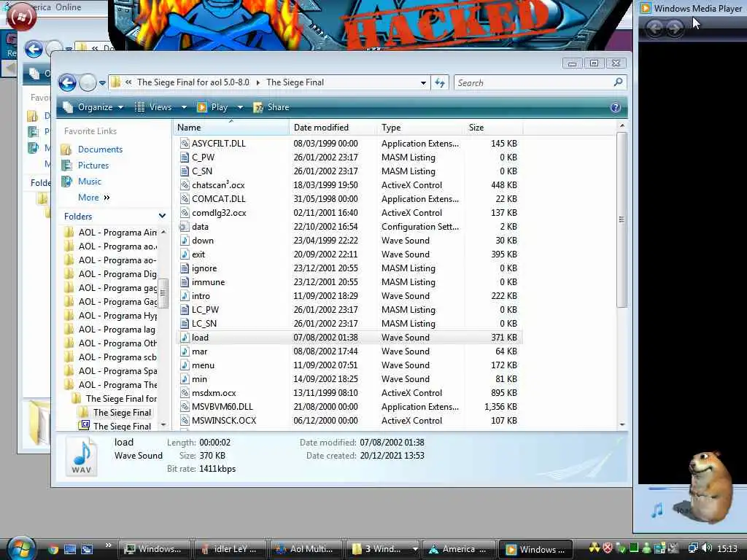
Task: Select AOL - Programa lag folder in tree
Action: tap(117, 330)
